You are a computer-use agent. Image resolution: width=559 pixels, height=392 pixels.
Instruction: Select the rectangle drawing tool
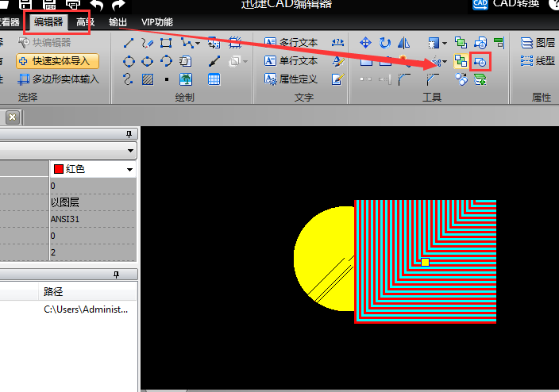pos(166,43)
